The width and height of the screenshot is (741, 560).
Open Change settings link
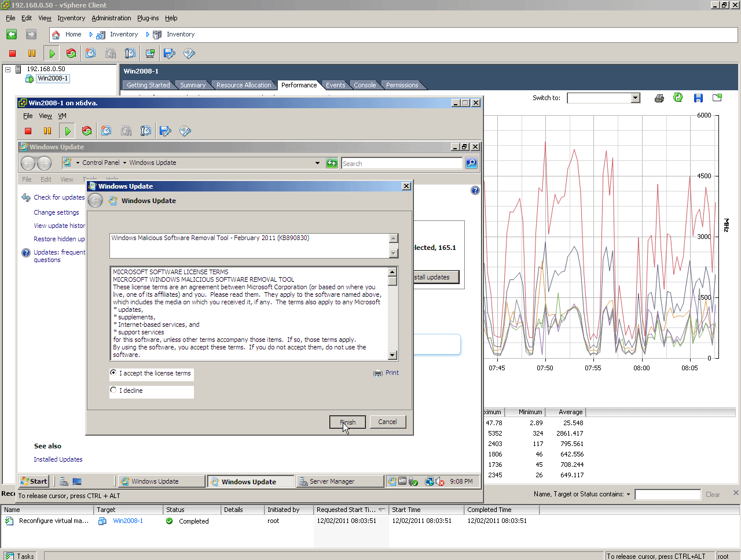coord(56,212)
